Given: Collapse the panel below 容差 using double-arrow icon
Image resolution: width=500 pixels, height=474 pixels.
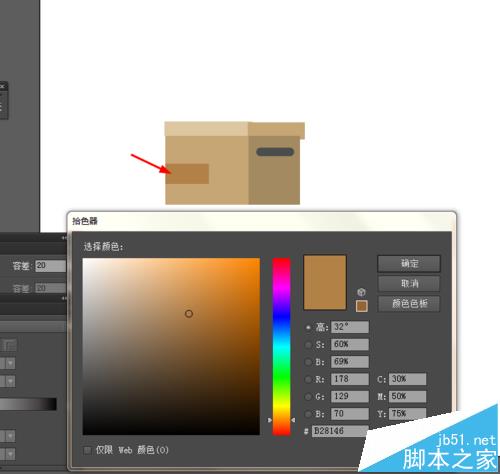Looking at the screenshot, I should point(64,298).
